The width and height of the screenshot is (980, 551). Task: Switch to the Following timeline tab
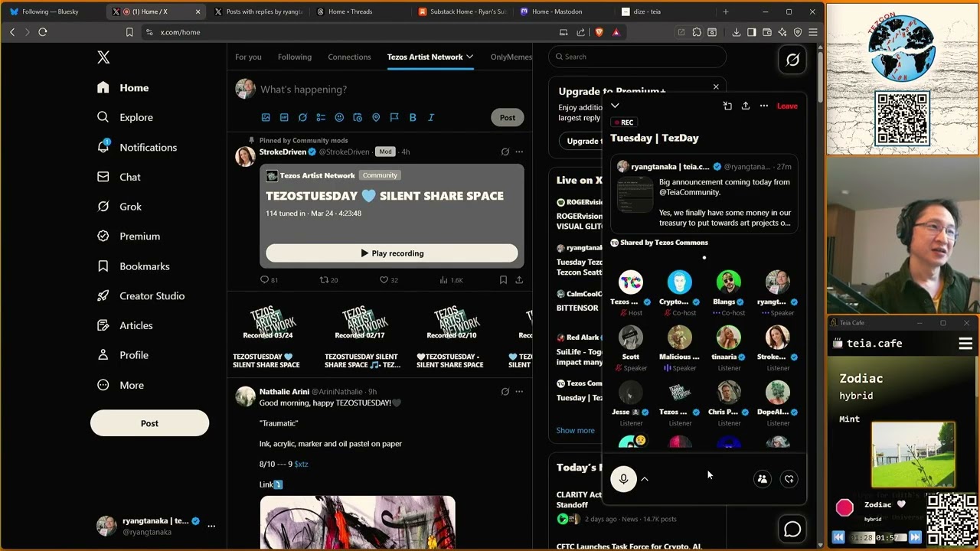point(295,57)
